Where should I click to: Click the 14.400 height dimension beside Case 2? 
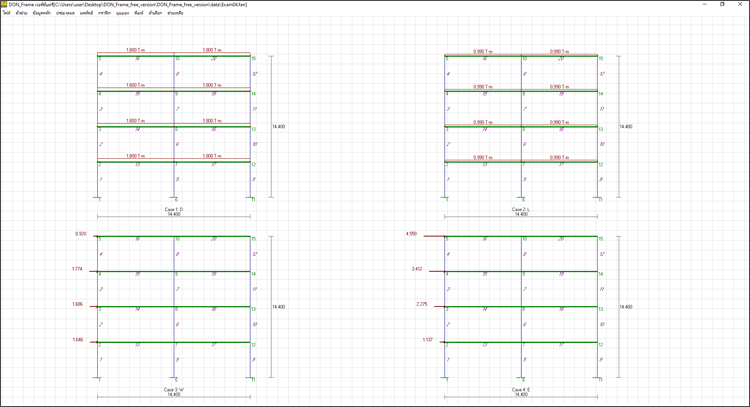click(x=626, y=127)
